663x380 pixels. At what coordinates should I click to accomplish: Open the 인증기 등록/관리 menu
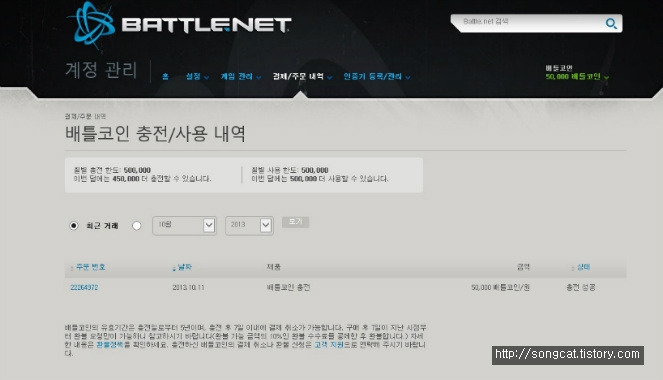coord(377,77)
